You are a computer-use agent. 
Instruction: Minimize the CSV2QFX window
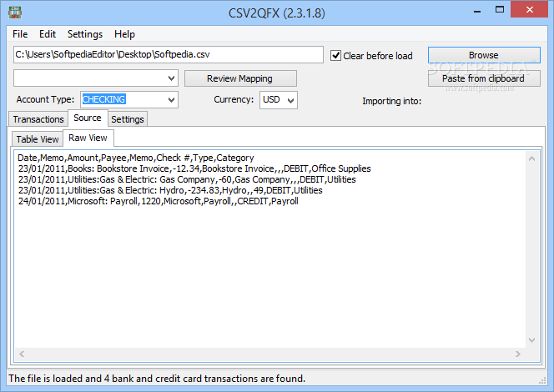click(477, 10)
